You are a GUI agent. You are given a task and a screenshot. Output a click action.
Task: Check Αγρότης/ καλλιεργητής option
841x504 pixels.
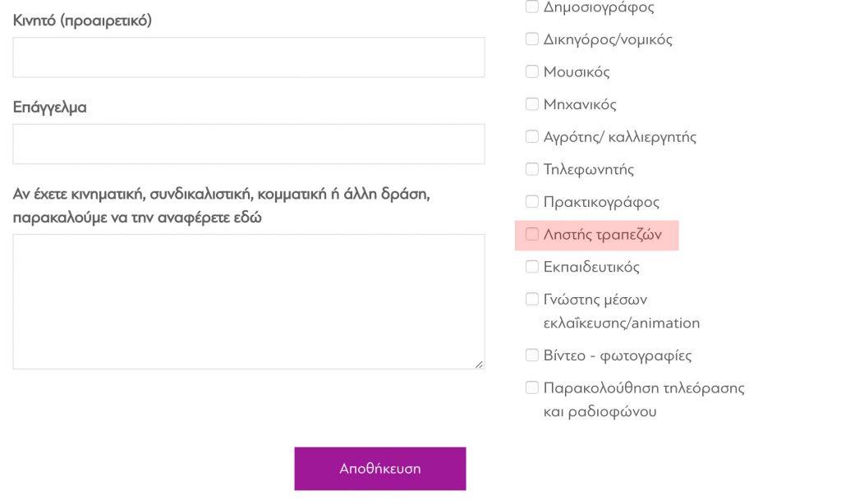click(531, 137)
